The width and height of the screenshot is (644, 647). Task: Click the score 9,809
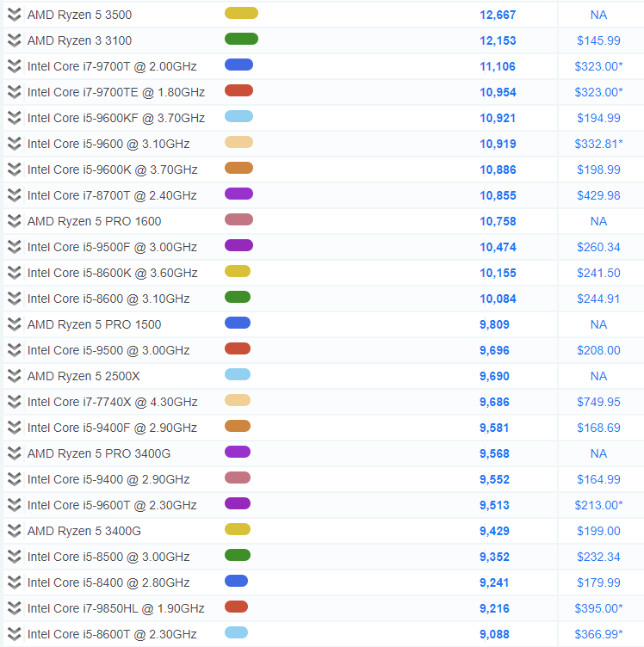pyautogui.click(x=494, y=324)
